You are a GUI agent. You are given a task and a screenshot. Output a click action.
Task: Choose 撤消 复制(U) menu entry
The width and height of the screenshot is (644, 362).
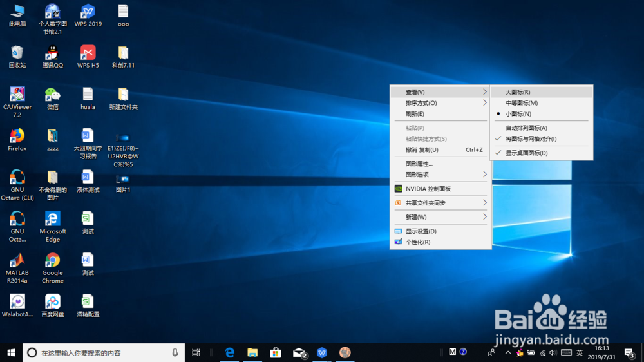pyautogui.click(x=440, y=149)
